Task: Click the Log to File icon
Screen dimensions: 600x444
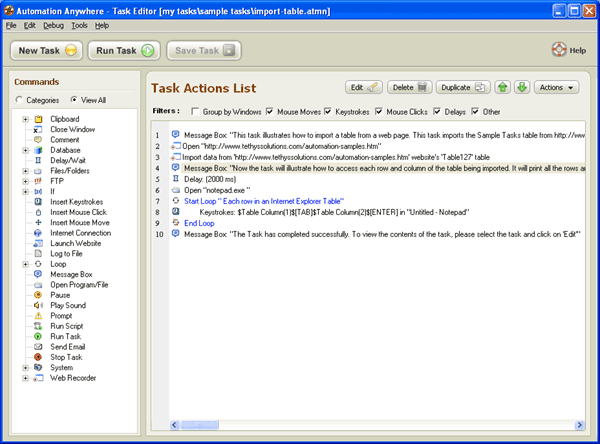Action: [x=38, y=253]
